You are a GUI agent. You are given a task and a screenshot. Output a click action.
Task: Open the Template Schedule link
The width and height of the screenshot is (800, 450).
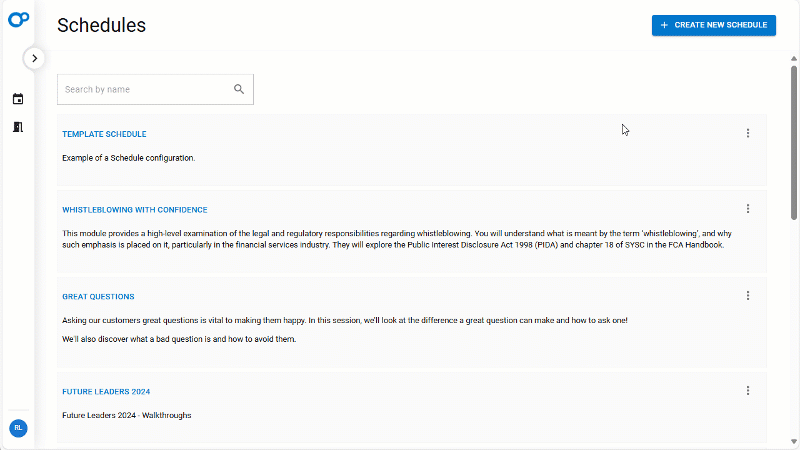tap(104, 134)
